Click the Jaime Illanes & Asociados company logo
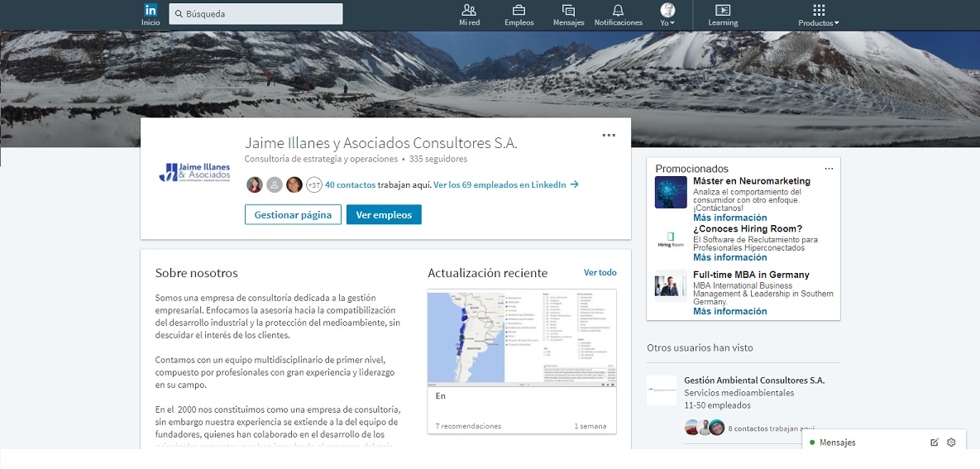 click(x=194, y=173)
